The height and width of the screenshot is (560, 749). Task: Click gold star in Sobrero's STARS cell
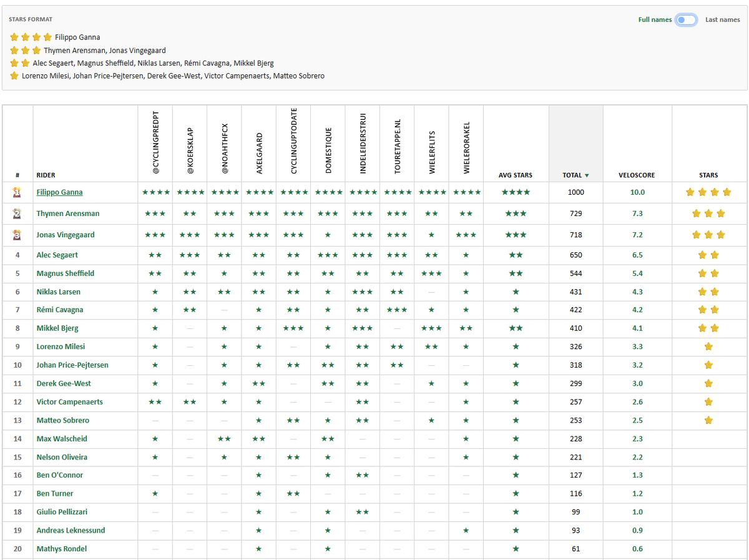708,420
